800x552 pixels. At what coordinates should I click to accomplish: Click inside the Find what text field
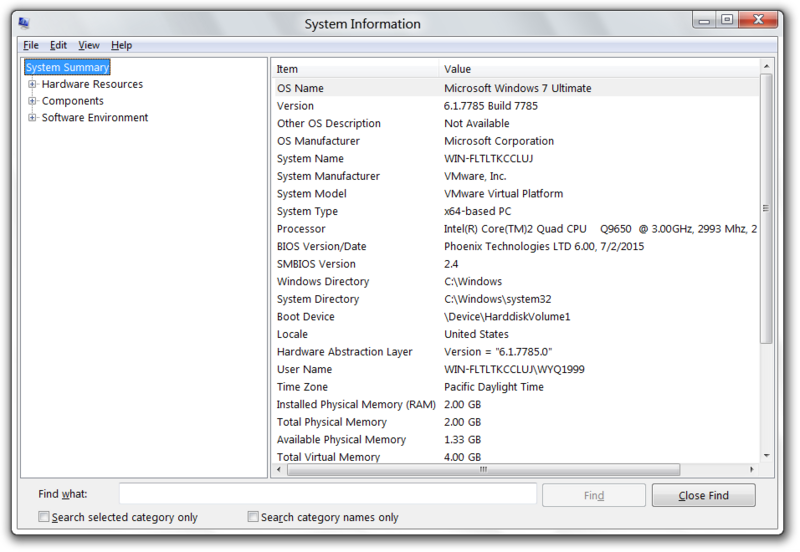pos(328,494)
